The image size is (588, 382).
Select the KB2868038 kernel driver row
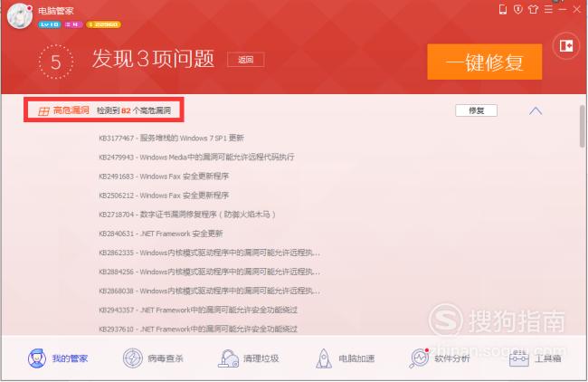click(x=209, y=291)
